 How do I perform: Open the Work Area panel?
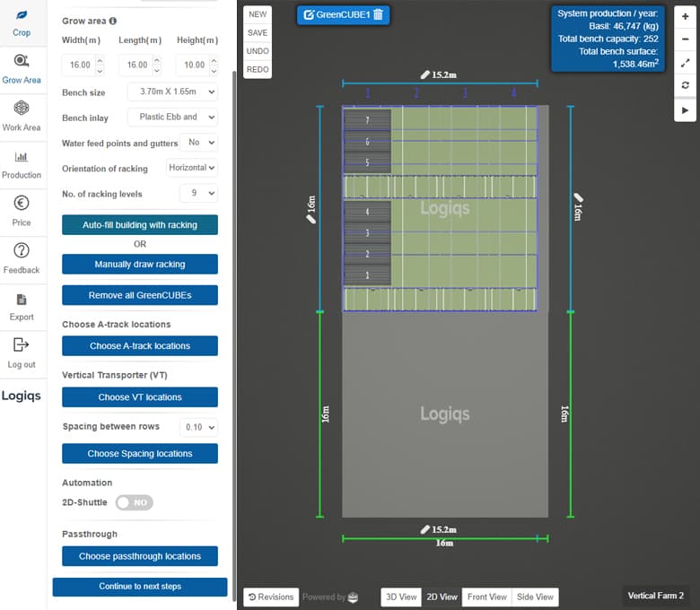(x=22, y=116)
